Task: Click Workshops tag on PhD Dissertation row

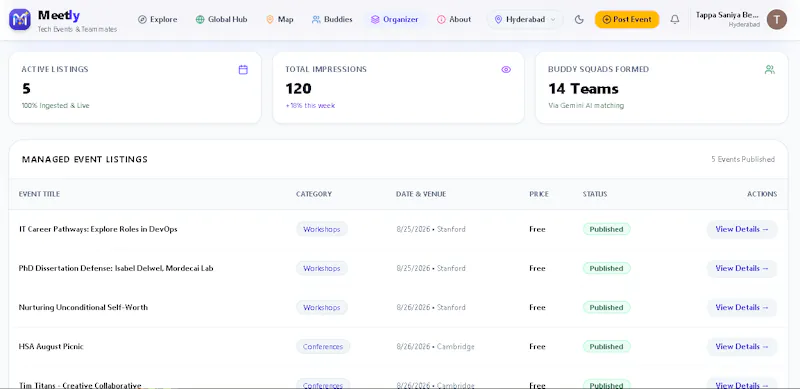Action: 322,268
